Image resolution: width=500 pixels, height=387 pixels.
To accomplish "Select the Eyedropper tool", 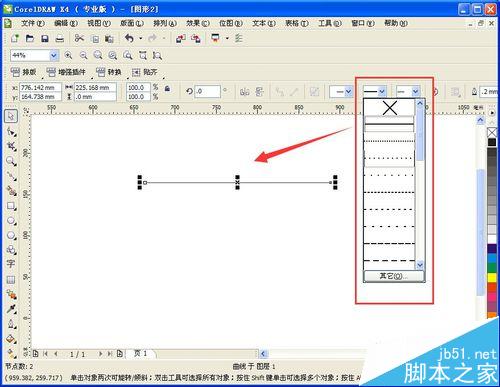I will point(11,309).
